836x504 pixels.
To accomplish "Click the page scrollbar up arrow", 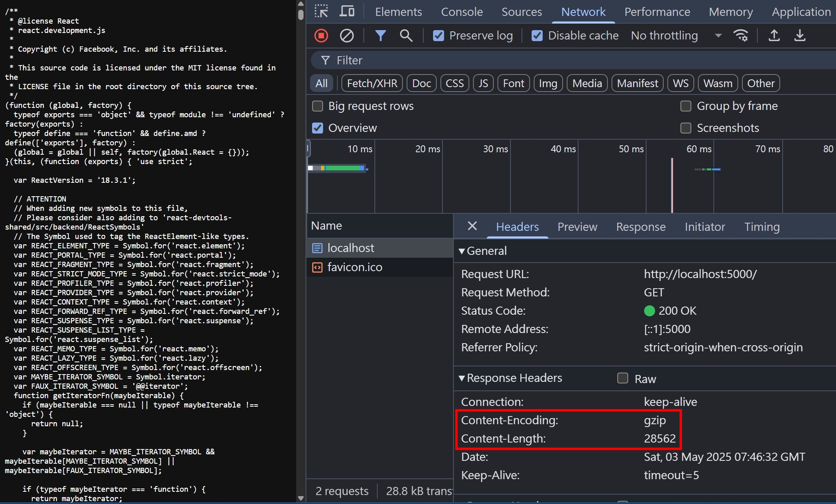I will 301,4.
